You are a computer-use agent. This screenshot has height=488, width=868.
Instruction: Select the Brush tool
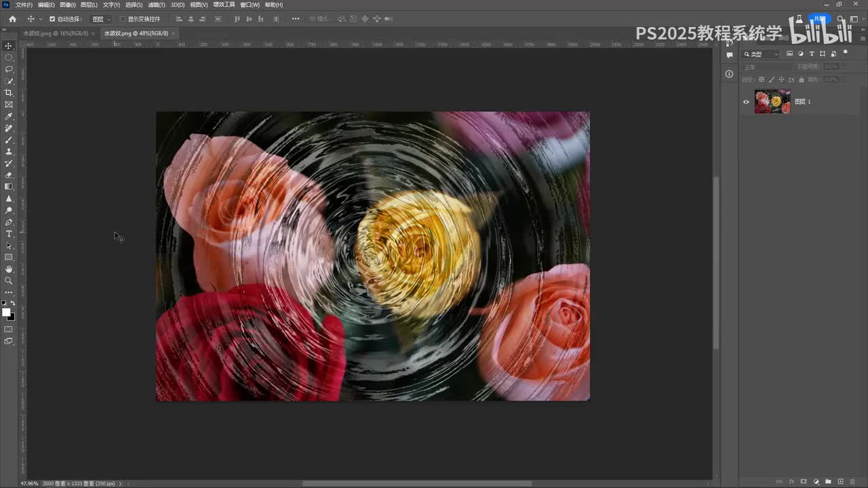click(x=9, y=140)
